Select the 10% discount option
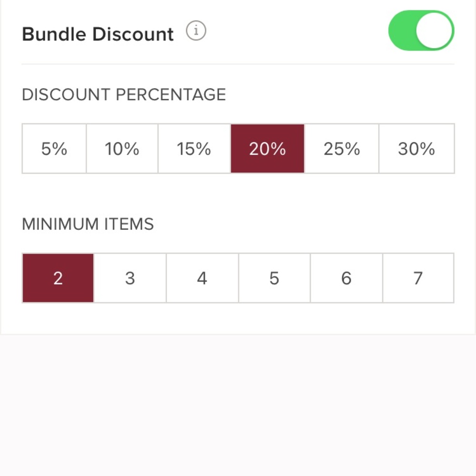The width and height of the screenshot is (476, 476). [122, 149]
